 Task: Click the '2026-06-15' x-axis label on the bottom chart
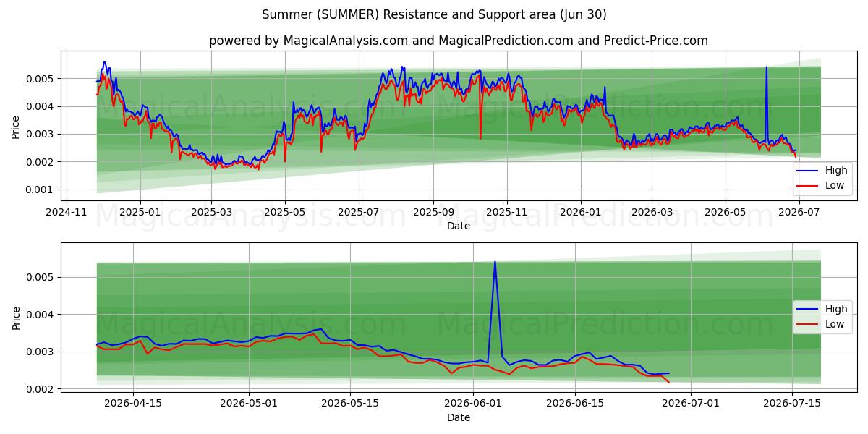pos(575,404)
